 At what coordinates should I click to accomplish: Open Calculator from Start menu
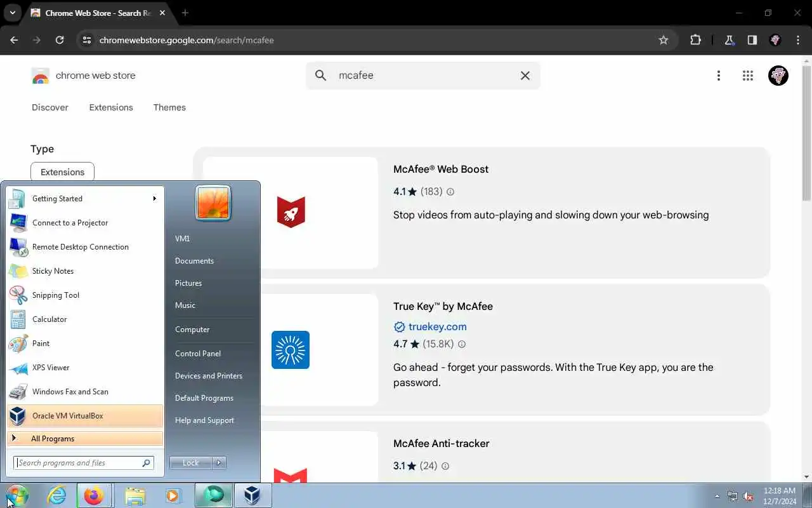click(85, 319)
